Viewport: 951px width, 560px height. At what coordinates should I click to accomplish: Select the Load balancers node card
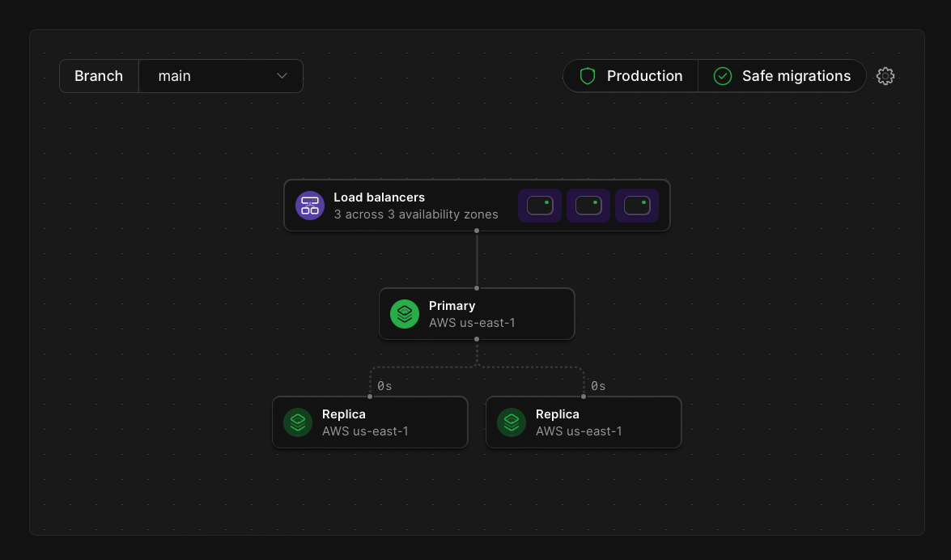point(477,206)
